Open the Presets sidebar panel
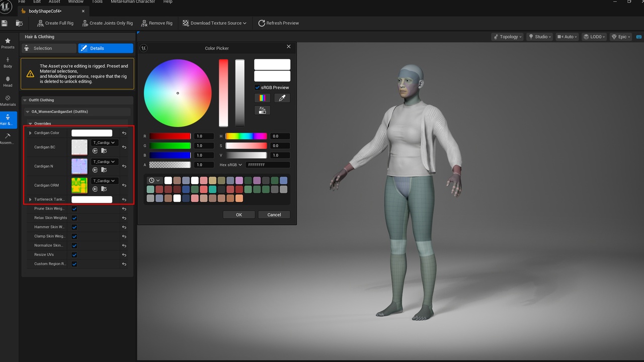This screenshot has width=644, height=362. [8, 43]
